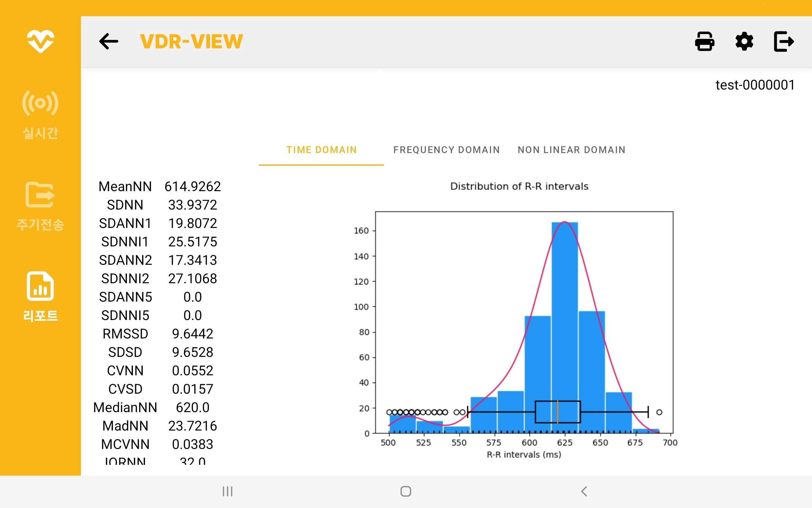
Task: Click the MeanNN label
Action: coord(125,186)
